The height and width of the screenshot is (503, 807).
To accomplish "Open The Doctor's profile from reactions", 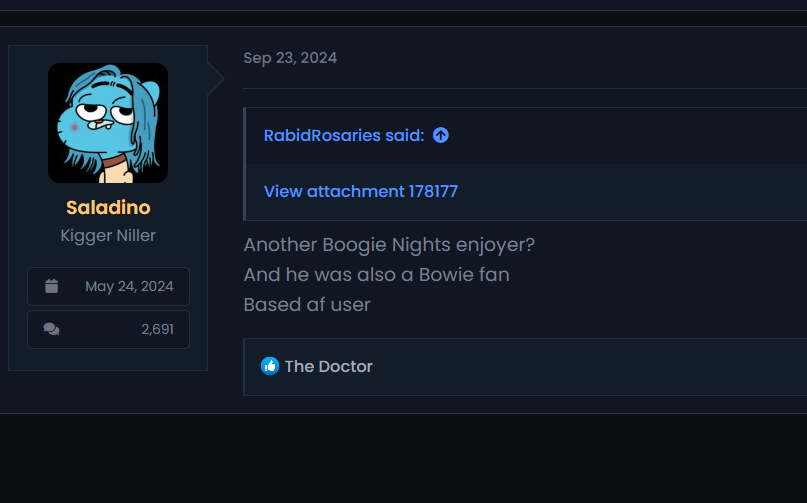I will pyautogui.click(x=329, y=366).
